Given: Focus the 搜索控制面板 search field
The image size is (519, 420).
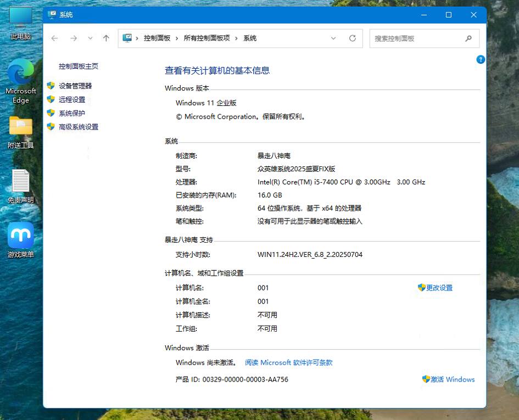Looking at the screenshot, I should click(x=425, y=38).
